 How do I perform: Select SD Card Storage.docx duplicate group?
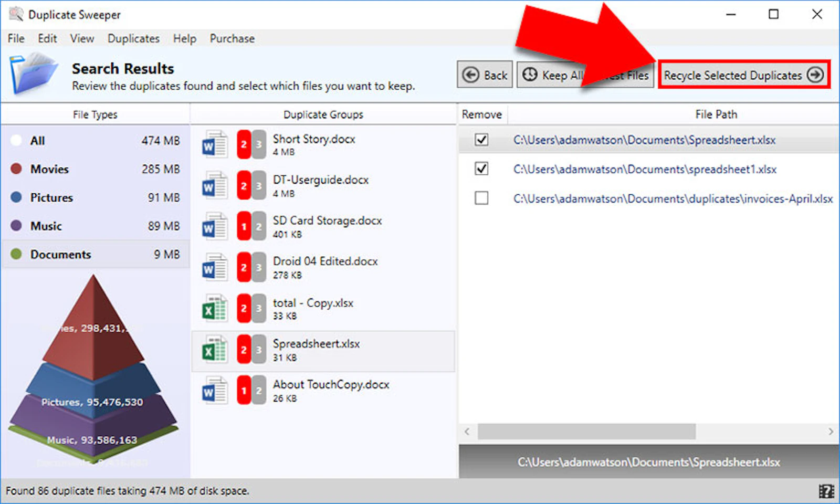[323, 226]
